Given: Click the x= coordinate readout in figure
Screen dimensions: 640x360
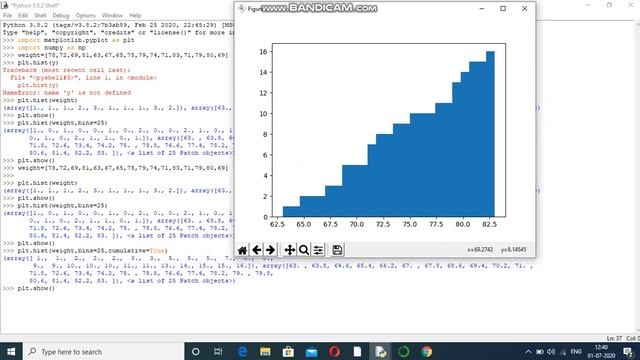Looking at the screenshot, I should (480, 249).
